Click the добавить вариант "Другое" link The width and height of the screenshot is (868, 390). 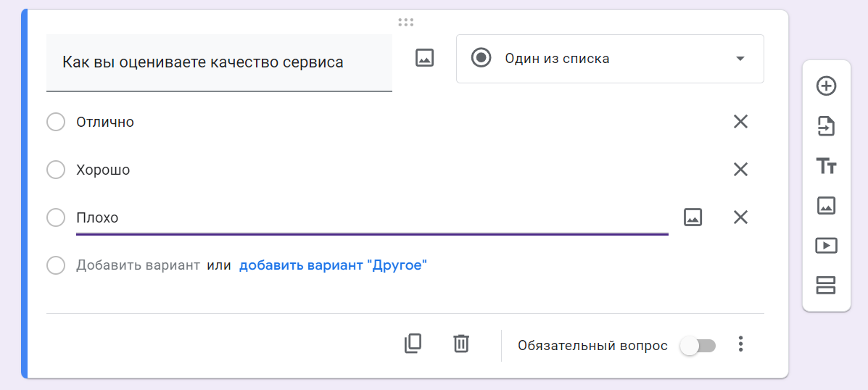click(x=334, y=265)
